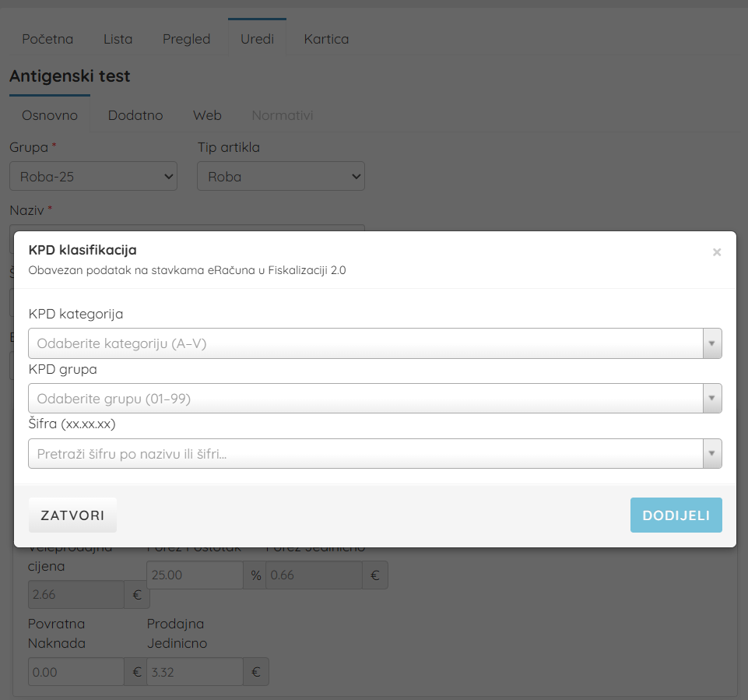Open the Web sub-tab
This screenshot has height=700, width=748.
click(x=207, y=115)
